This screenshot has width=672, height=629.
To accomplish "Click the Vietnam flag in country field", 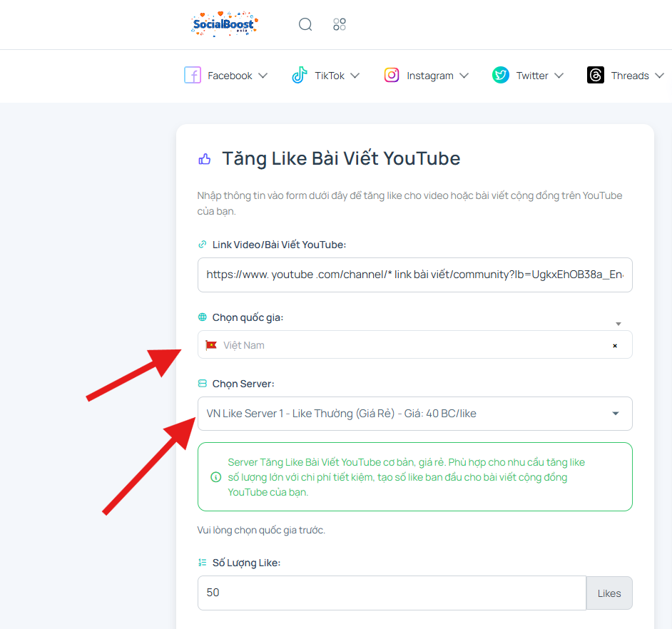I will 211,345.
